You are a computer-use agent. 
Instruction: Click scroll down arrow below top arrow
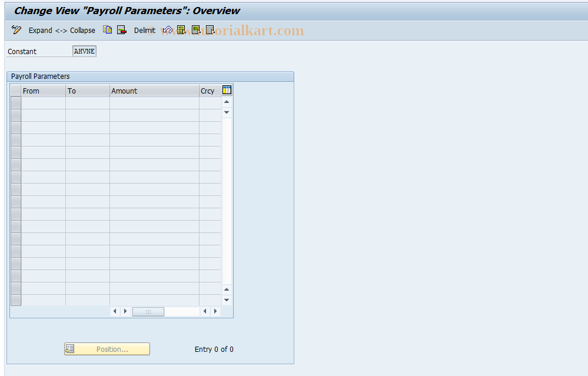pos(227,112)
